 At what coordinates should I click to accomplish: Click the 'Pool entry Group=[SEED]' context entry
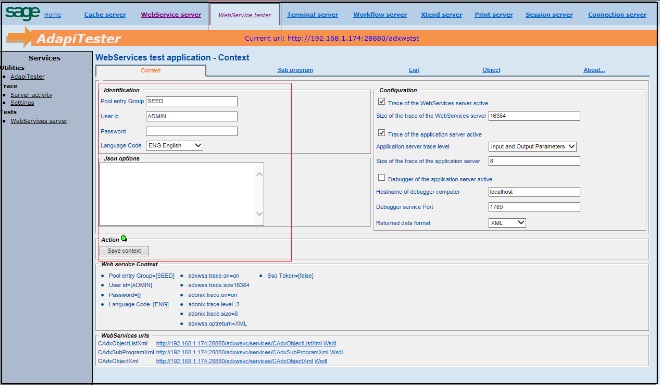[141, 276]
